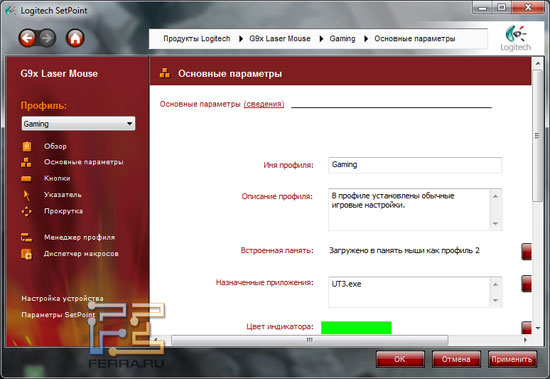
Task: Open the Кнопки section
Action: pos(57,178)
